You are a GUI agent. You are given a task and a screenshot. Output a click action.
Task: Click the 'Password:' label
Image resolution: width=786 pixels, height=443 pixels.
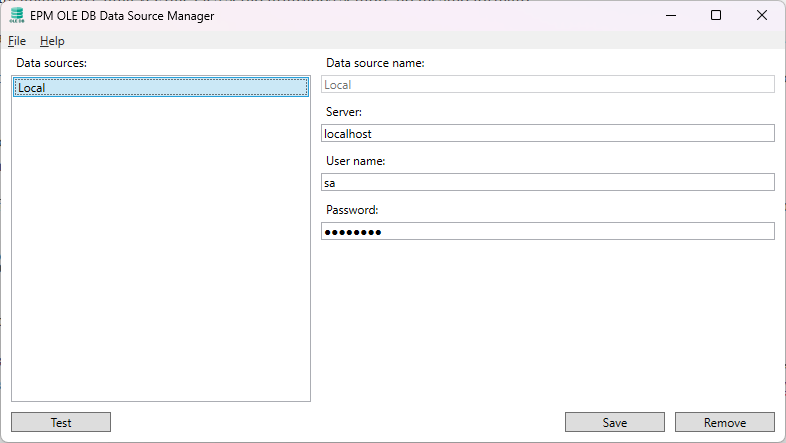click(352, 210)
